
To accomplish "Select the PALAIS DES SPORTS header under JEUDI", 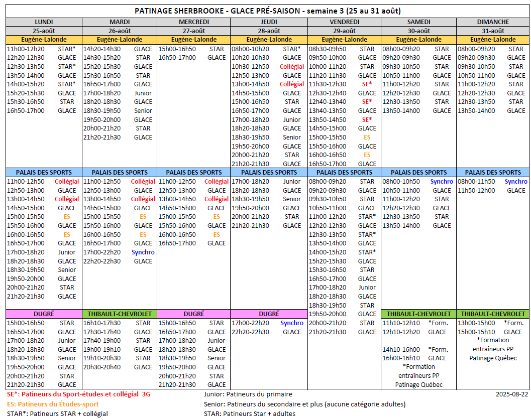I will (269, 173).
